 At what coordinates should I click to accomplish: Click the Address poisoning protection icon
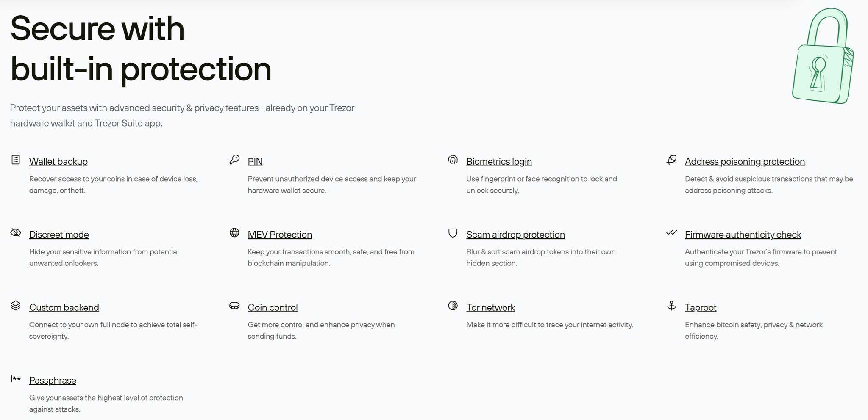671,160
